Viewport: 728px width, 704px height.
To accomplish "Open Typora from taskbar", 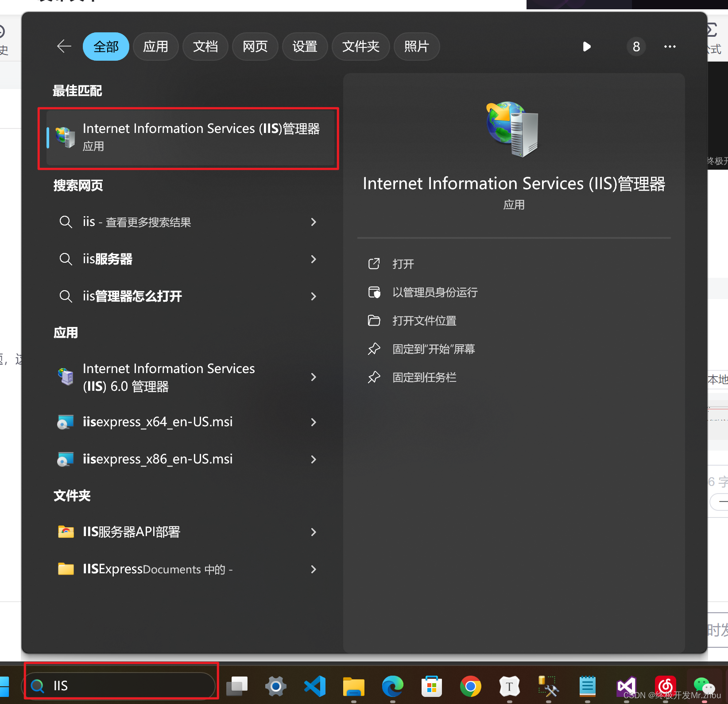I will pyautogui.click(x=509, y=686).
